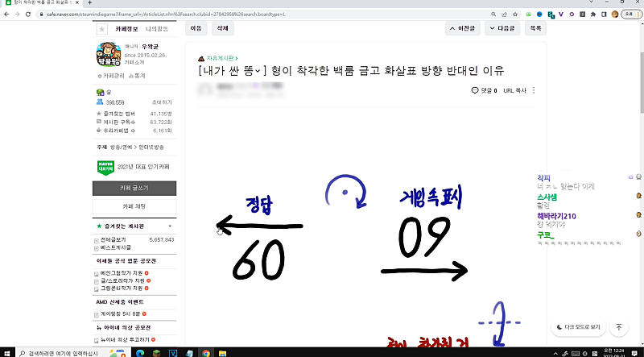Open the 그림콘티작가 지원 board
This screenshot has width=644, height=357.
point(122,289)
